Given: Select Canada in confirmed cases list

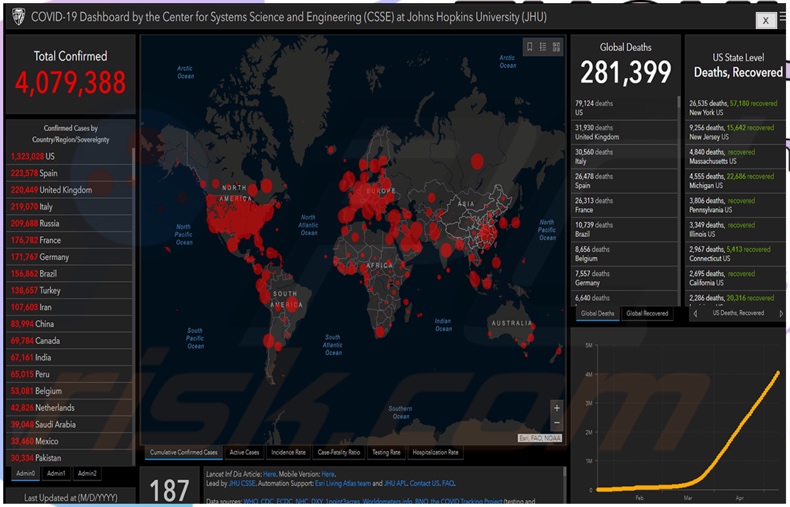Looking at the screenshot, I should 70,341.
